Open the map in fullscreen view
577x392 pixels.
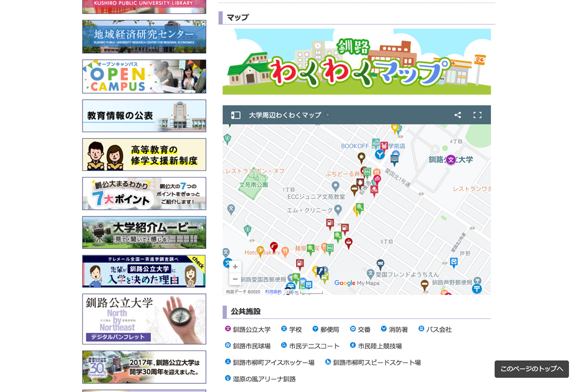[x=477, y=115]
